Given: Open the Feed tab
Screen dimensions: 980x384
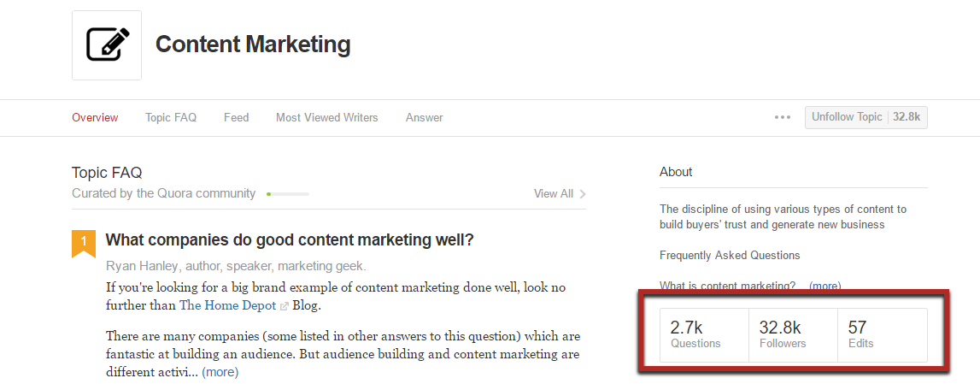Looking at the screenshot, I should click(x=237, y=117).
